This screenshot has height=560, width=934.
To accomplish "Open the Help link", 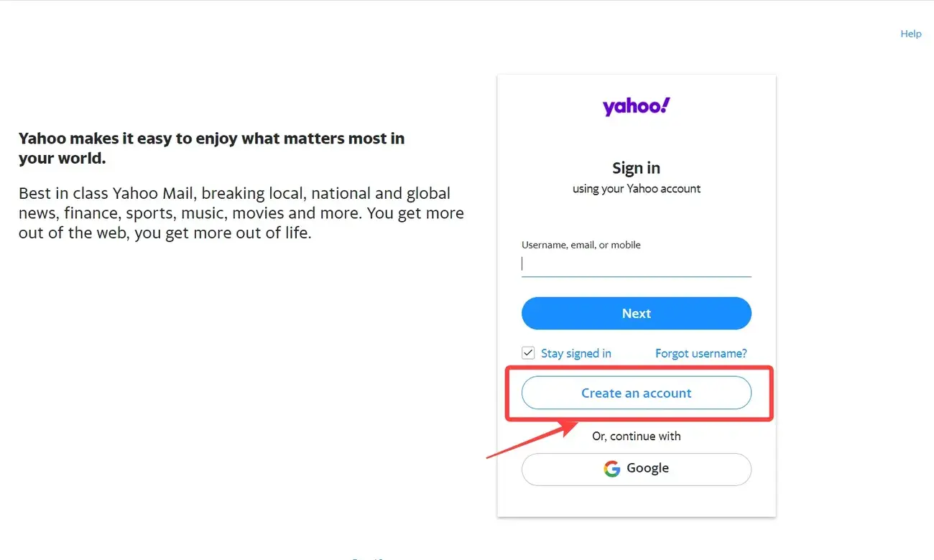I will [910, 33].
